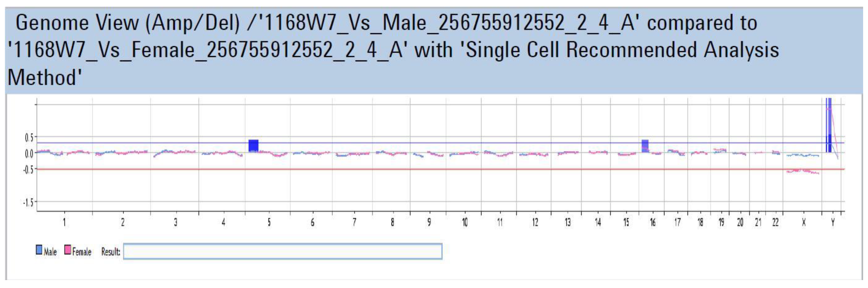The height and width of the screenshot is (288, 868).
Task: Select chromosome 5 label on the axis
Action: [269, 222]
